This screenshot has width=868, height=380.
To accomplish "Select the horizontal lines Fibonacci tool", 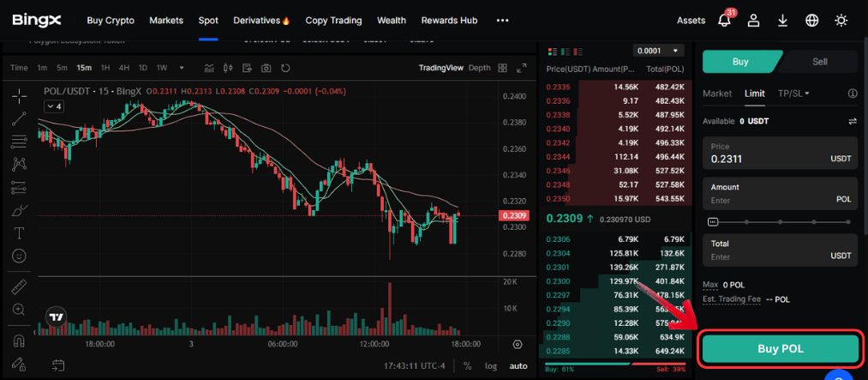I will (20, 142).
